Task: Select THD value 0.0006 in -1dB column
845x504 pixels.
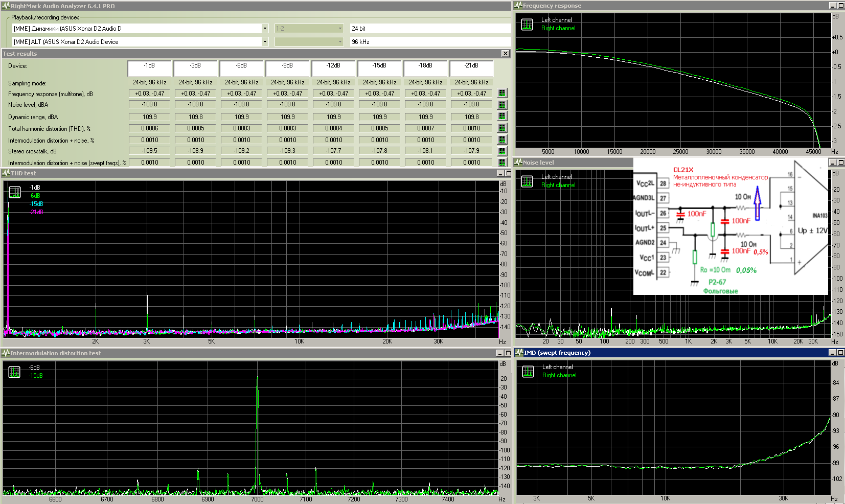Action: coord(150,128)
